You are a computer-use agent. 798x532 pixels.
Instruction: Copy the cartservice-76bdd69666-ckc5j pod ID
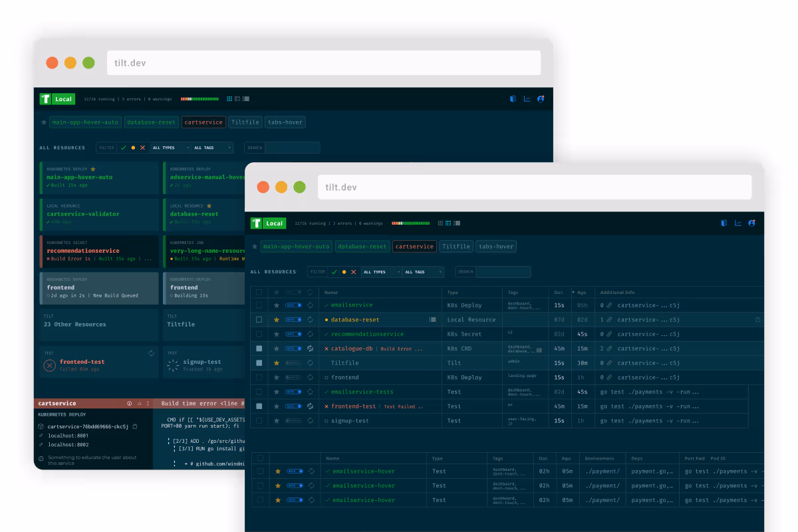click(x=135, y=426)
